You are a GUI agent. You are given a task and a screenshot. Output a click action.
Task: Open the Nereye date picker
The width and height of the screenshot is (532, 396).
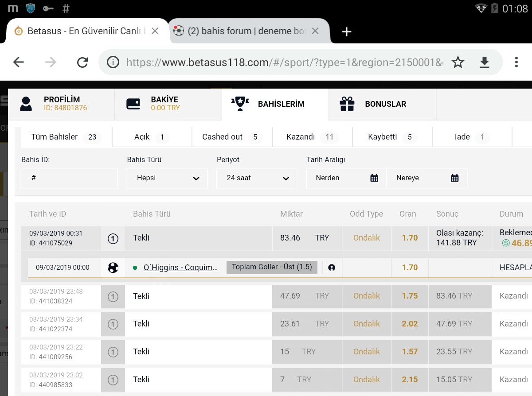coord(427,178)
